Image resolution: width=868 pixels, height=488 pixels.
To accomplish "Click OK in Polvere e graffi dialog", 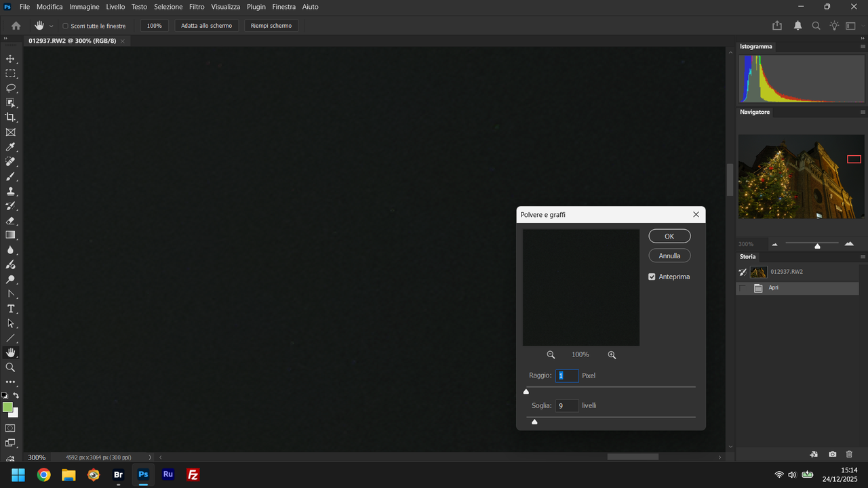I will tap(669, 236).
